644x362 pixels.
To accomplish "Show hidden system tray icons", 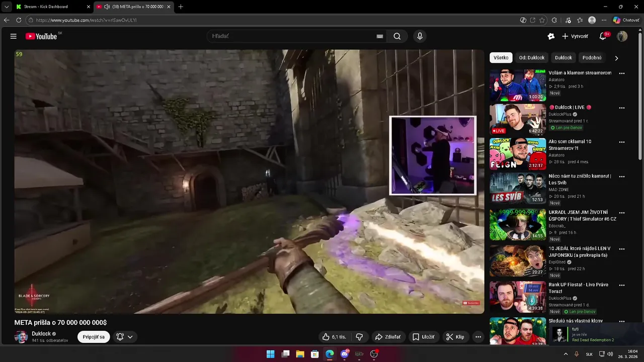I will click(x=566, y=354).
